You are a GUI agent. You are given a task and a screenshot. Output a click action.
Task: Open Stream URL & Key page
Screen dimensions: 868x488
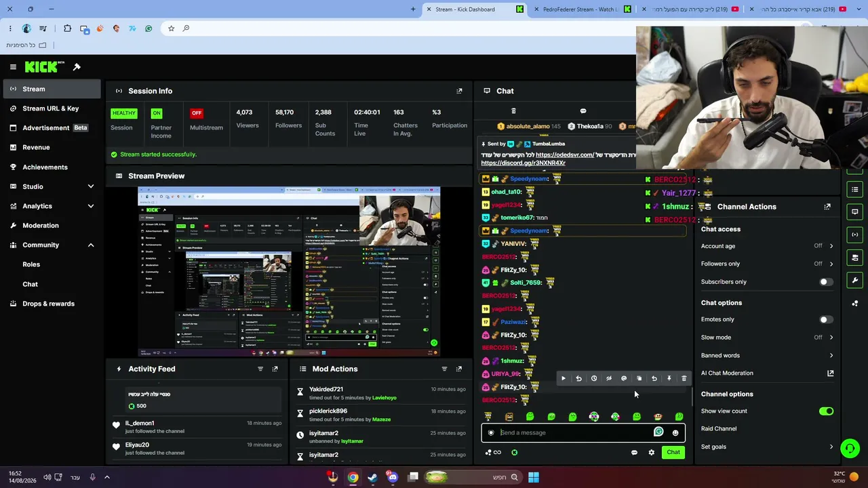[x=52, y=108]
